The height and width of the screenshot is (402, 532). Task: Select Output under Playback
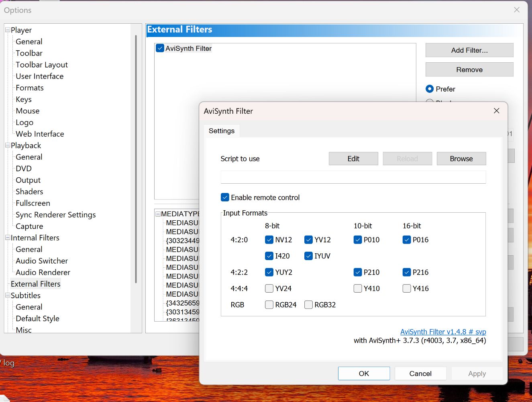click(x=28, y=180)
